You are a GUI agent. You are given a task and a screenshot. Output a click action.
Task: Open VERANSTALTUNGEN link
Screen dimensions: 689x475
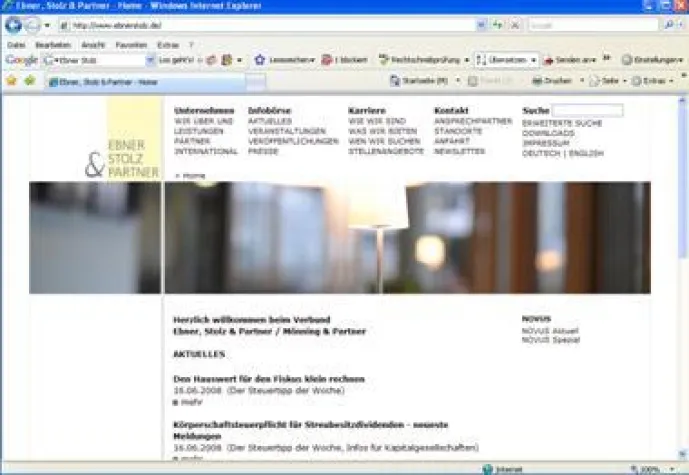pos(286,131)
